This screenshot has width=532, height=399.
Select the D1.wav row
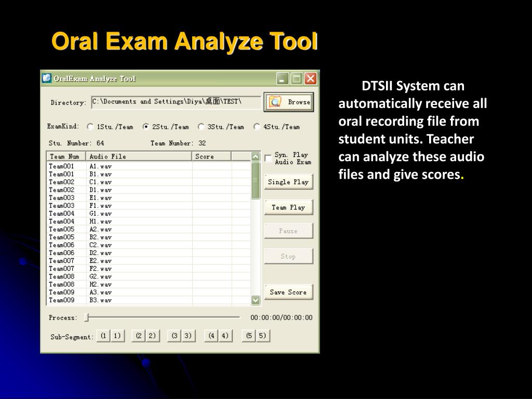149,190
